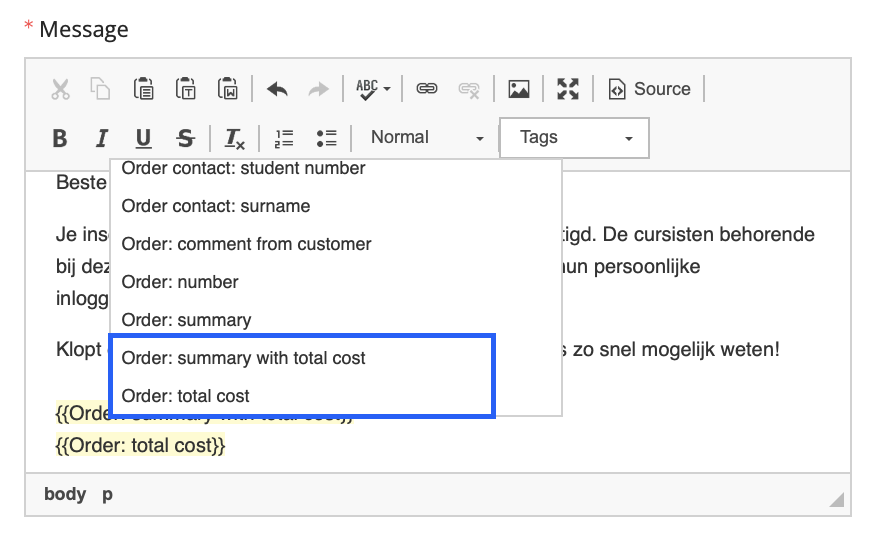Click the Copy icon in toolbar
Screen dimensions: 876x536
click(x=101, y=89)
